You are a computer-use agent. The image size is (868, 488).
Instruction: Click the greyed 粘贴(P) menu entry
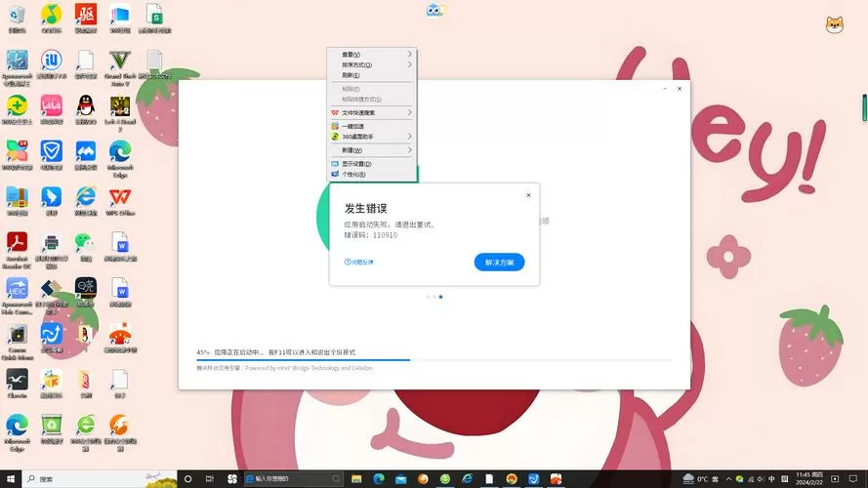[x=371, y=89]
